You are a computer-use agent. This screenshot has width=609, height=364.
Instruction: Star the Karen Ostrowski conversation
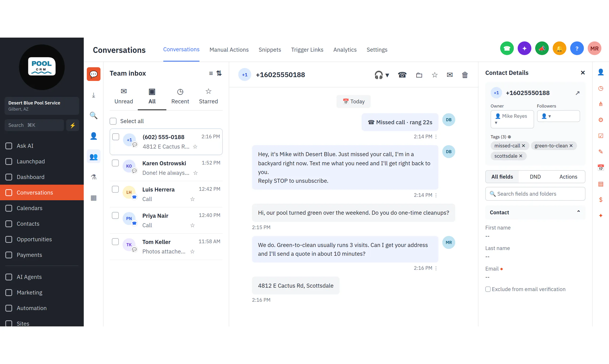pos(195,173)
